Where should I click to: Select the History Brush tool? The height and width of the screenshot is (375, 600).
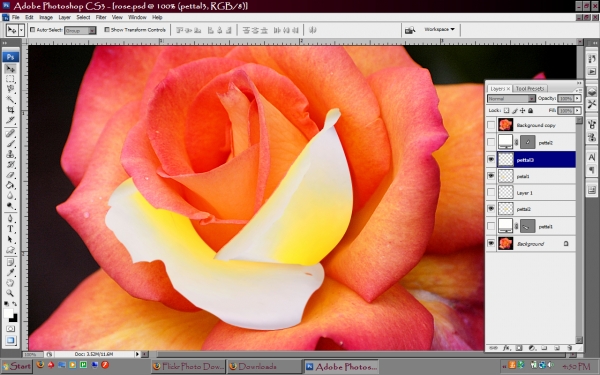[10, 165]
